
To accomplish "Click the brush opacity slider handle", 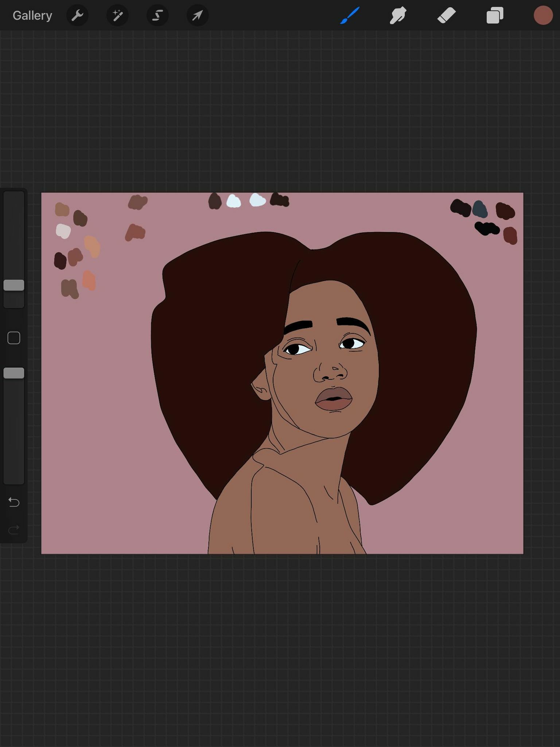I will click(14, 373).
